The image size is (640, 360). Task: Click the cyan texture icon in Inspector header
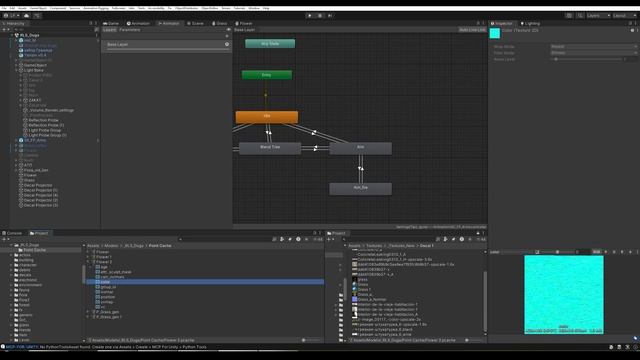click(495, 33)
